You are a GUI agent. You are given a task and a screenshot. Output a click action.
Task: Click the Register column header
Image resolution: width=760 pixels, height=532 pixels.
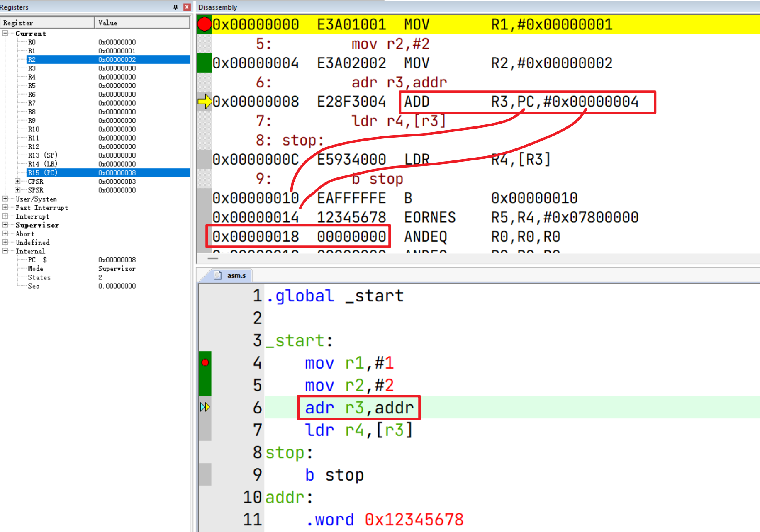click(x=47, y=23)
